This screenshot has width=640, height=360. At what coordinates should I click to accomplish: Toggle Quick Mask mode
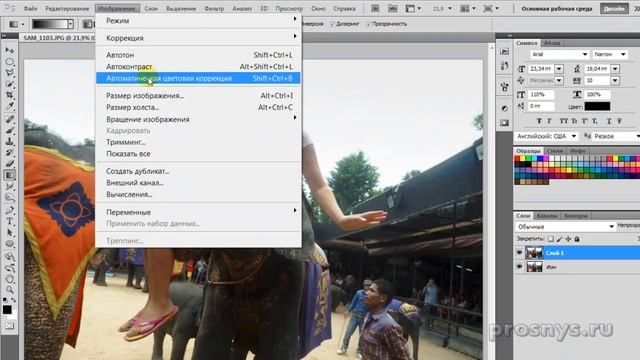click(9, 326)
